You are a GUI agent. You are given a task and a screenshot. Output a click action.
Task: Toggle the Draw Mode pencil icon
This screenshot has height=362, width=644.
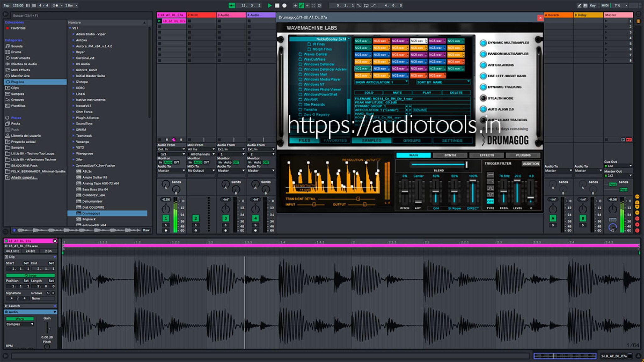click(579, 5)
